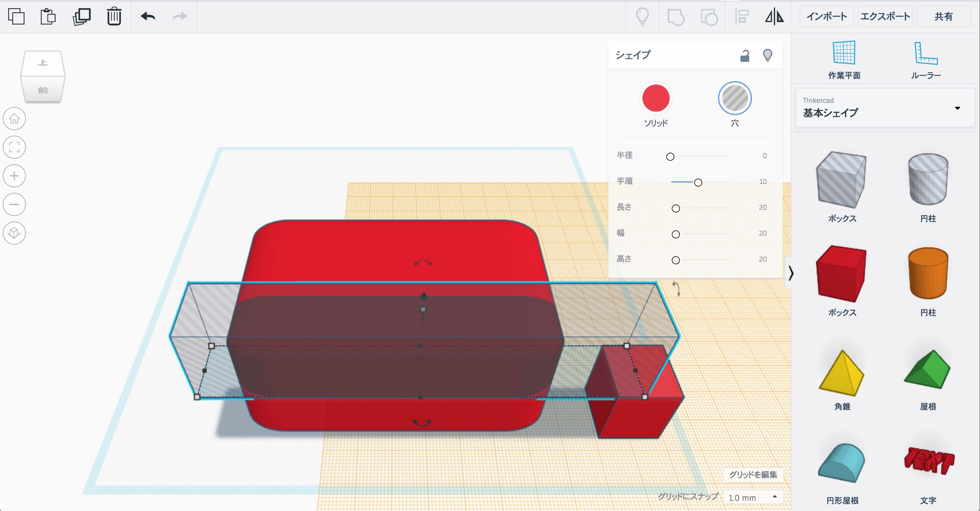The image size is (980, 511).
Task: Set shape to Solid red mode
Action: (655, 98)
